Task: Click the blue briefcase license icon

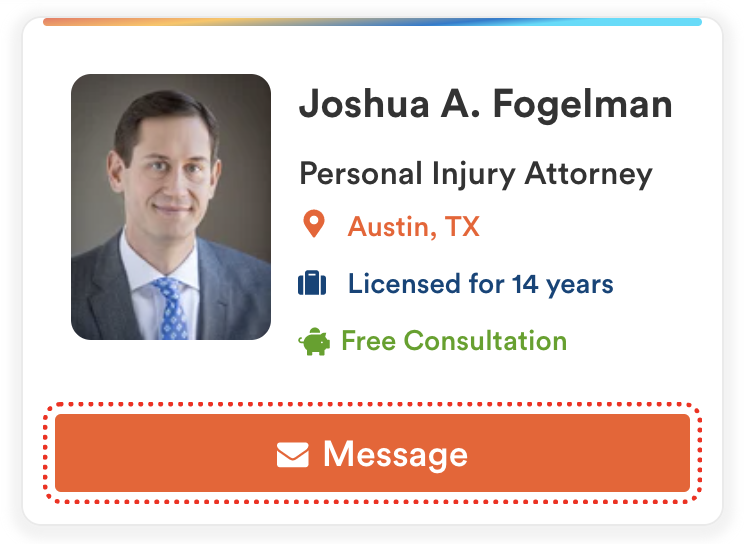Action: click(312, 283)
